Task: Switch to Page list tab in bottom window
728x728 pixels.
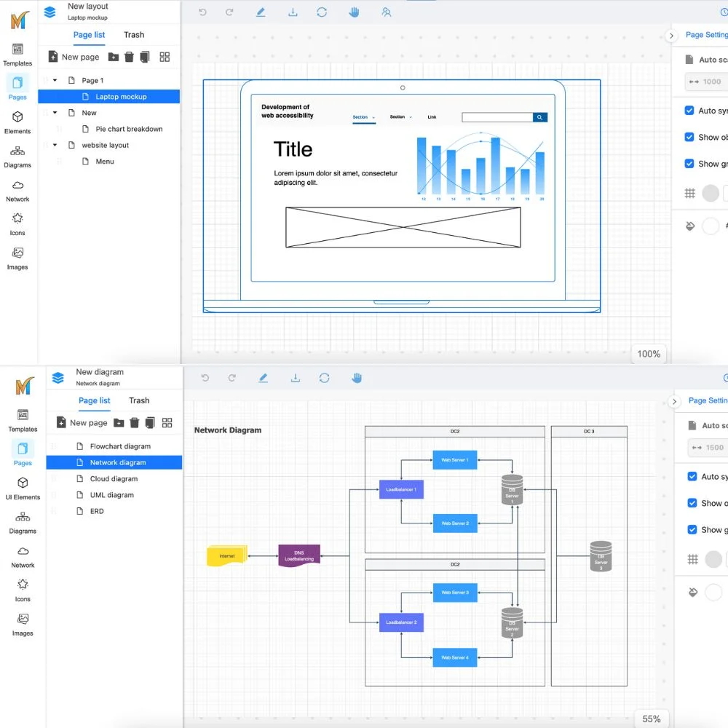Action: pyautogui.click(x=94, y=400)
